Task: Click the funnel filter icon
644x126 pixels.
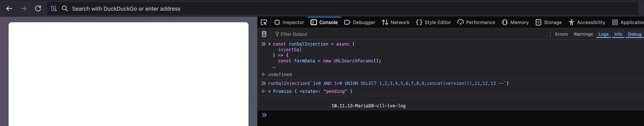Action: coord(277,34)
